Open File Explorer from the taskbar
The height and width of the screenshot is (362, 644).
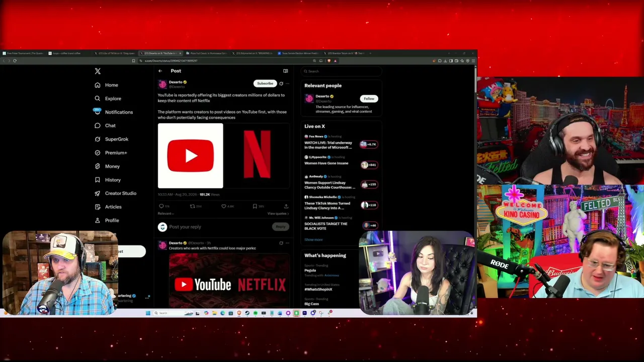[214, 313]
